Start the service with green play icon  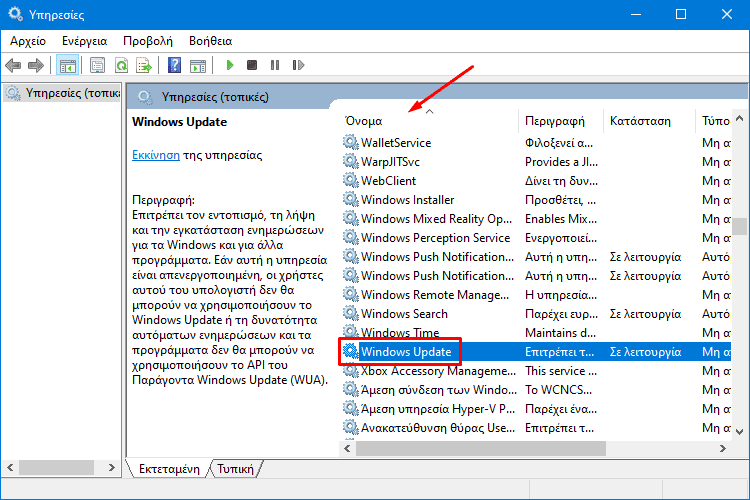[230, 65]
